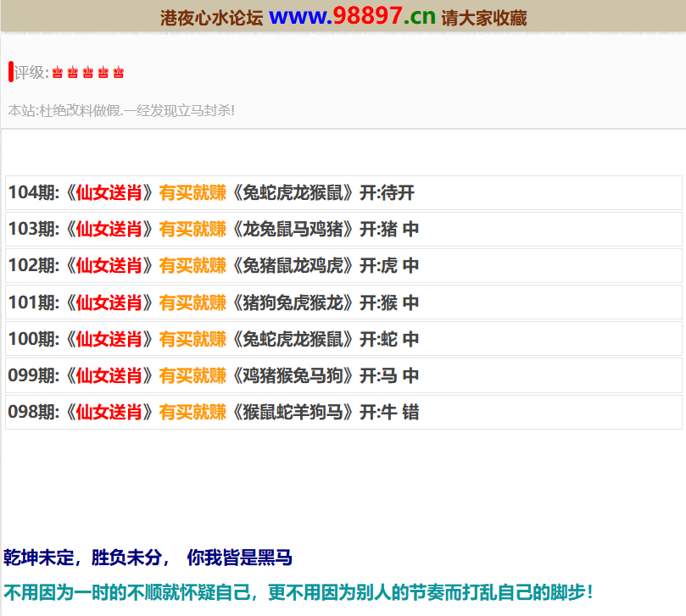Viewport: 686px width, 616px height.
Task: Click 兔蛇虎龙猴鼠 prediction in the 104期 row
Action: tap(293, 192)
